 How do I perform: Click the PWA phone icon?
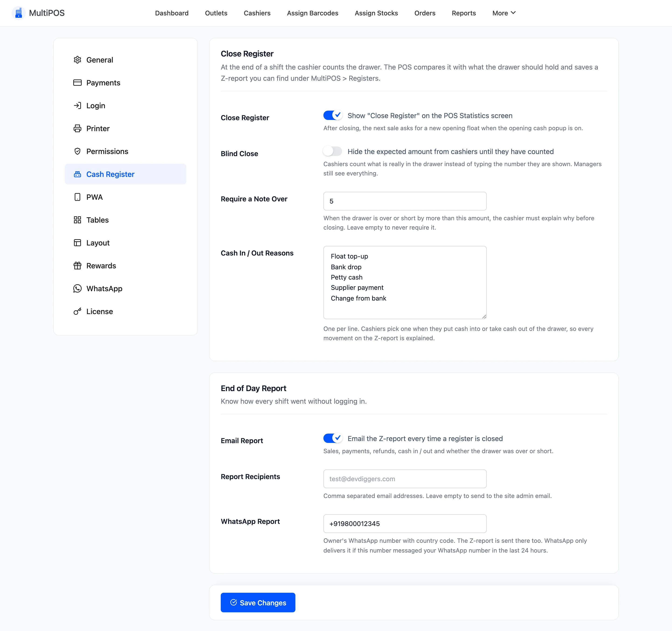(x=77, y=197)
